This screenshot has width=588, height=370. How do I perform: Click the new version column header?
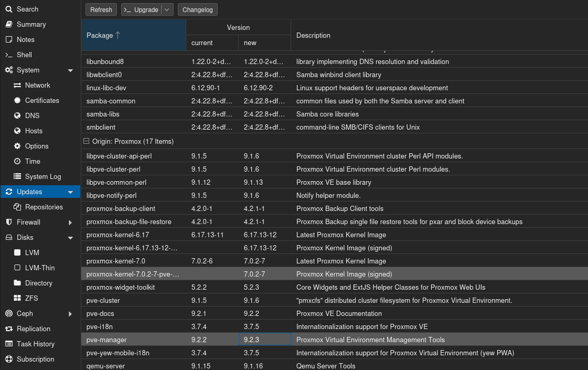(265, 43)
